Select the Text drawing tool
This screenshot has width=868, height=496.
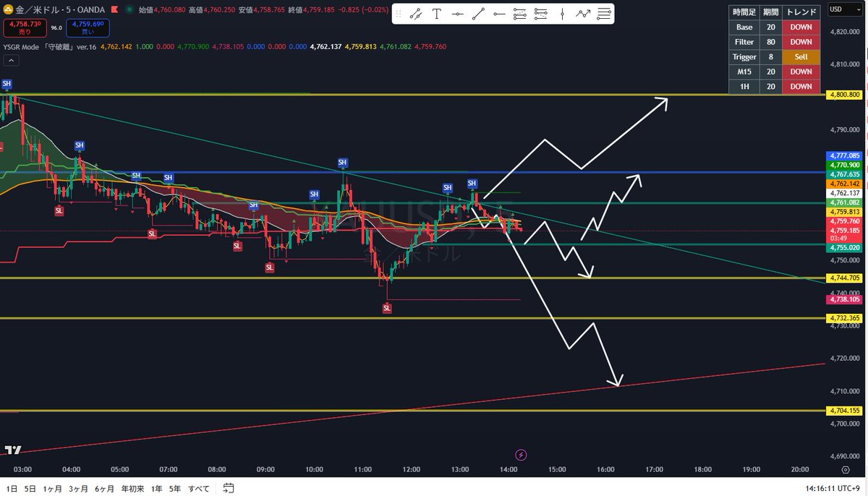[437, 14]
